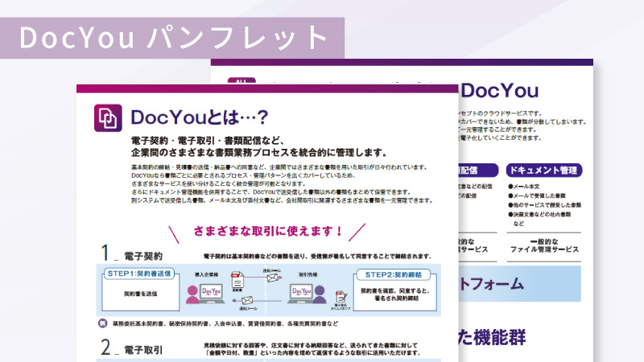The height and width of the screenshot is (362, 644).
Task: Click the '業務委託基本契約書、秘密保持契約書' example line
Action: 225,323
